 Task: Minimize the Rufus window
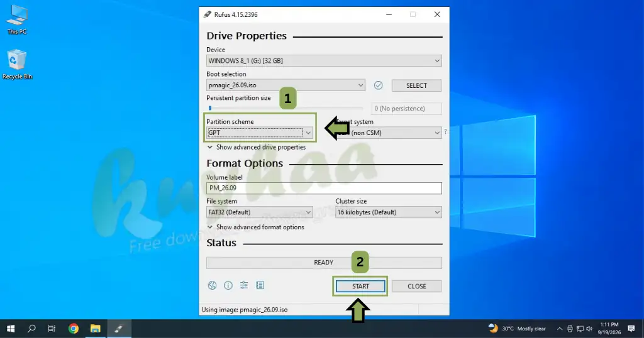(389, 14)
